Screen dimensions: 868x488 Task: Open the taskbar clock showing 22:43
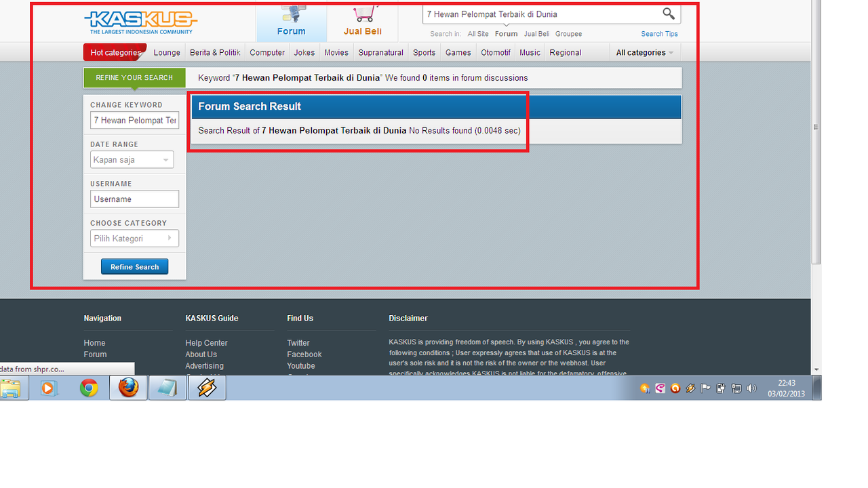point(787,388)
